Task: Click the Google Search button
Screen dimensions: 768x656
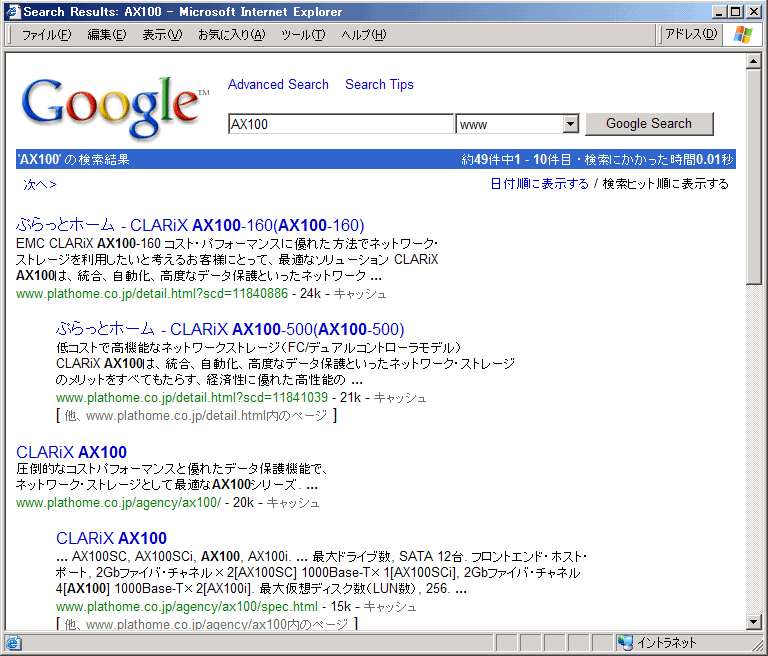Action: pos(649,123)
